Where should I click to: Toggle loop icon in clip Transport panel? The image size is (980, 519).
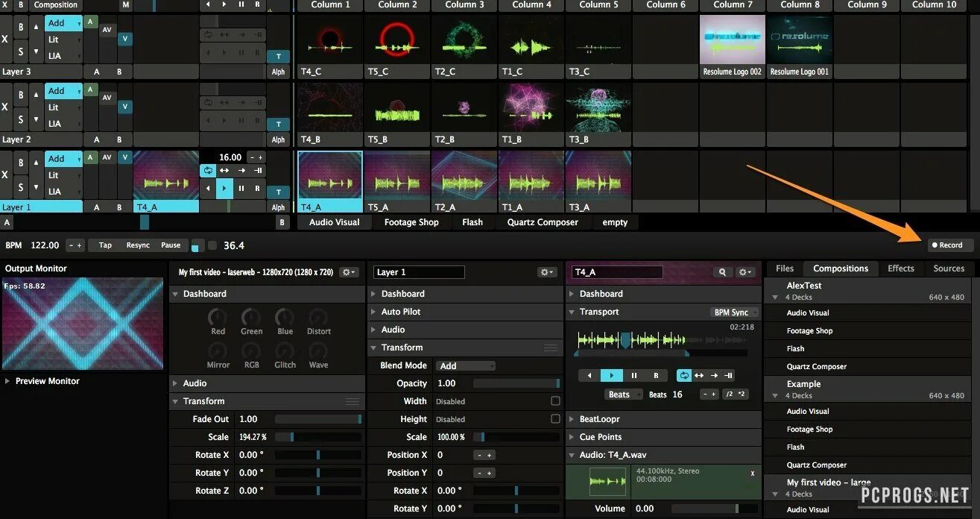coord(683,375)
